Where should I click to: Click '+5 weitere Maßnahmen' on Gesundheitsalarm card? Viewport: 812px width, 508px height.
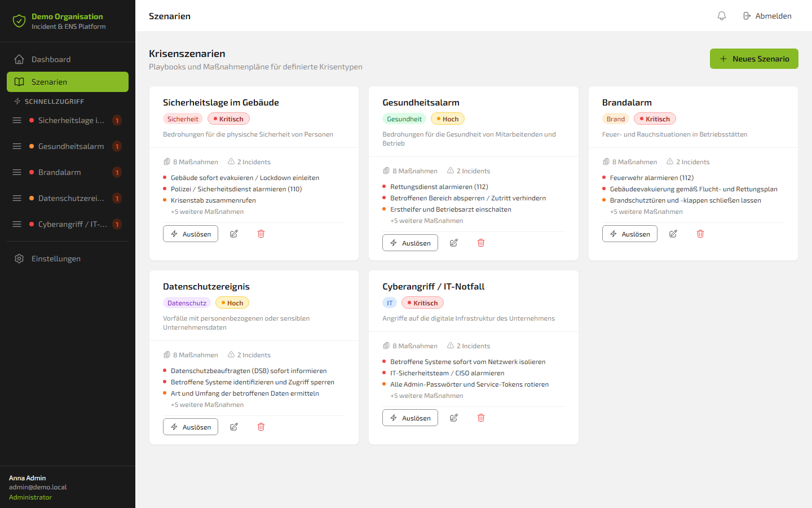click(427, 221)
